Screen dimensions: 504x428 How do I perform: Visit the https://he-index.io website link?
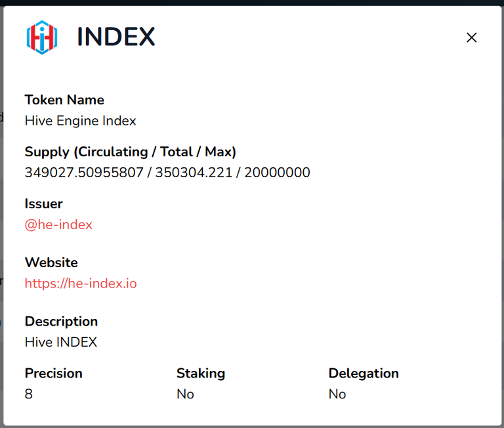[x=81, y=284]
